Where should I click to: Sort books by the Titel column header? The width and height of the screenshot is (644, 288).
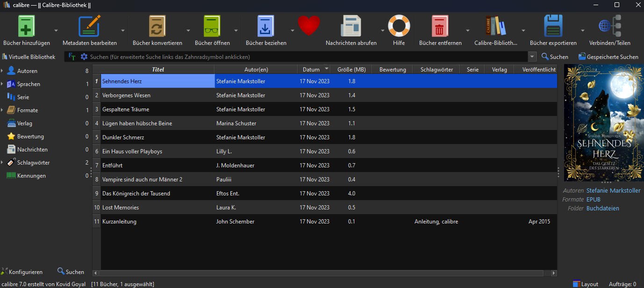click(x=158, y=70)
